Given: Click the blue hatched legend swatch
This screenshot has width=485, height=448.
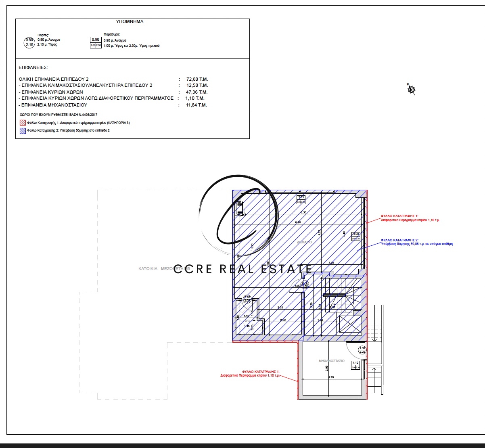Looking at the screenshot, I should point(23,131).
